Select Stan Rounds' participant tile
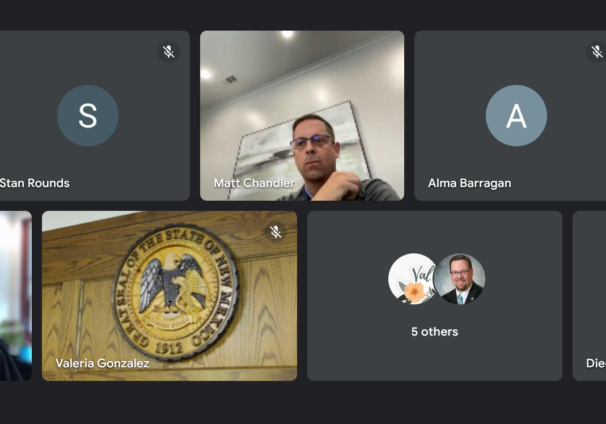The image size is (606, 424). point(95,116)
